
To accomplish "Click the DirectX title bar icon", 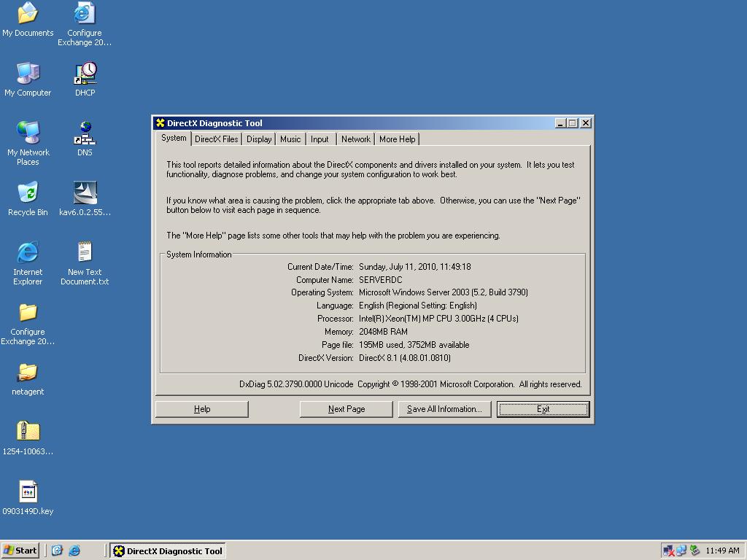I will [x=160, y=122].
